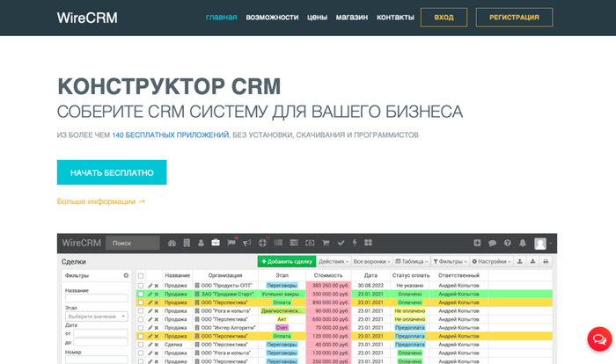
Task: Go to the главная nav item
Action: click(221, 18)
